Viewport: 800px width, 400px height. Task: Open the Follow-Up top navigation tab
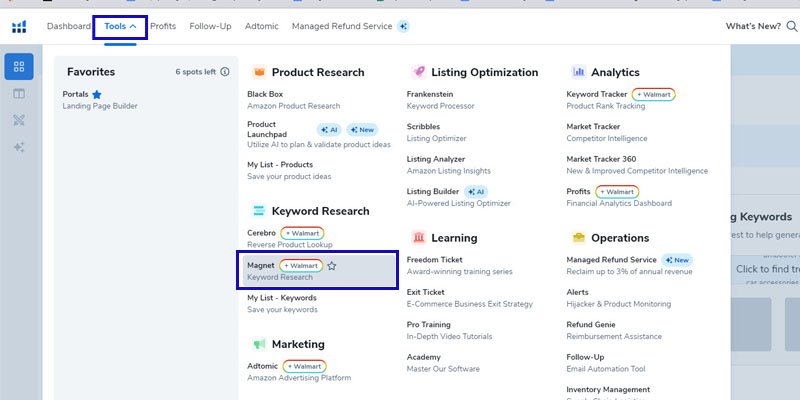(210, 26)
